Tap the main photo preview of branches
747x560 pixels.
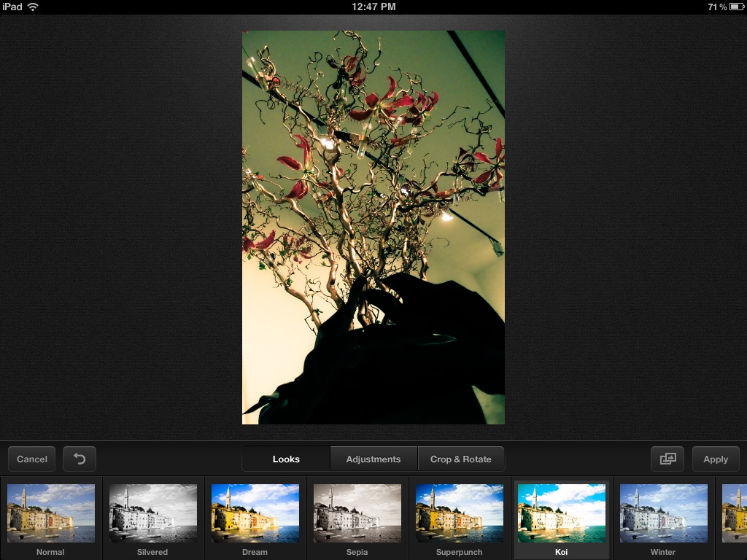click(x=373, y=227)
